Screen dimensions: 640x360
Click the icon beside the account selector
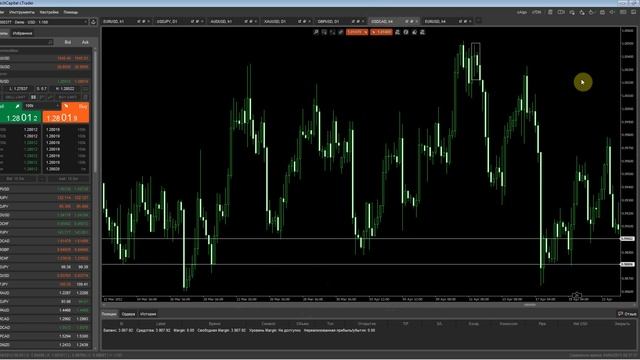(93, 22)
